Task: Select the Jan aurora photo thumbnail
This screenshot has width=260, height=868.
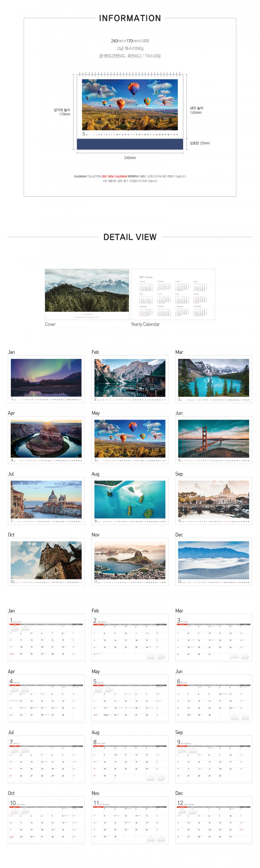Action: [46, 379]
